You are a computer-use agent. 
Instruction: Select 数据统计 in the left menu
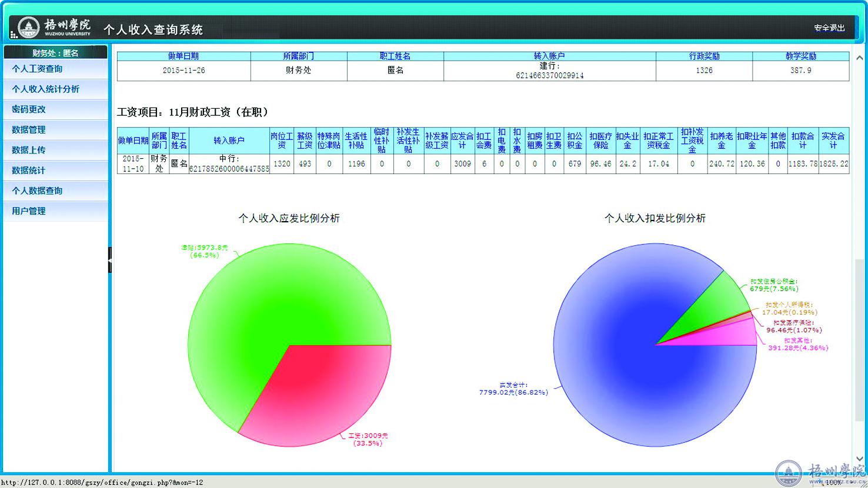coord(29,171)
